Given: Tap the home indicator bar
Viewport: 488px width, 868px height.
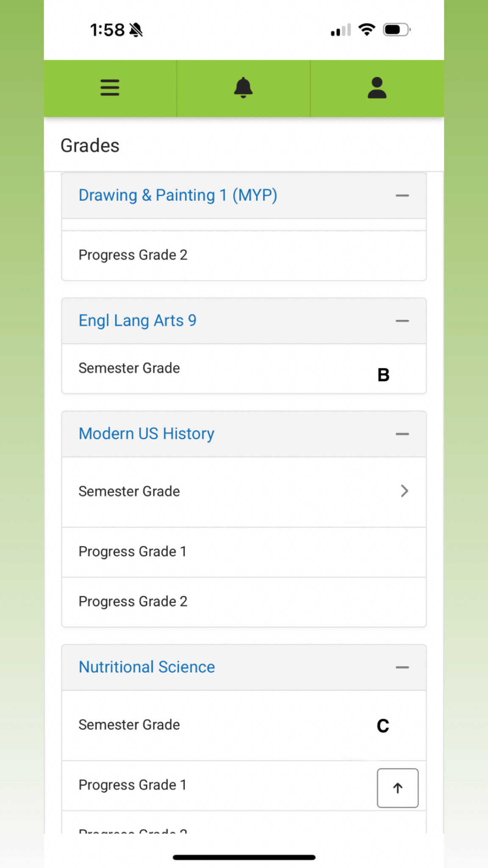Looking at the screenshot, I should 244,857.
